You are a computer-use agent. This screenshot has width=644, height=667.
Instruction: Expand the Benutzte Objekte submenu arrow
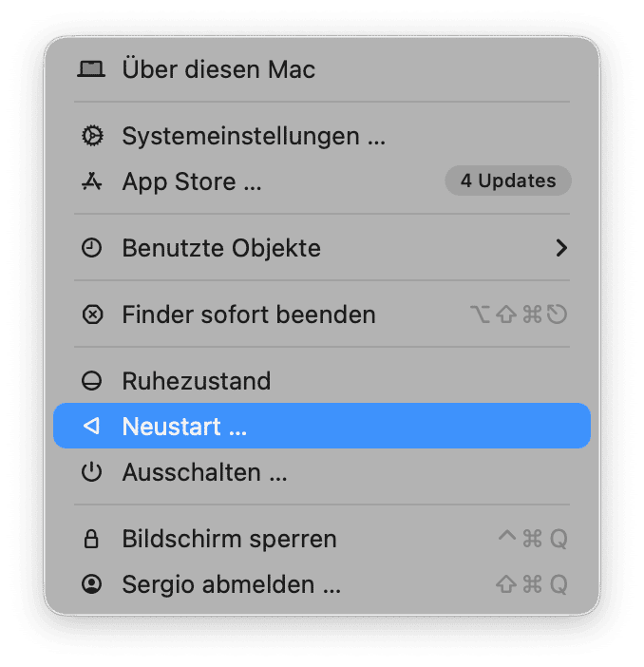point(561,248)
